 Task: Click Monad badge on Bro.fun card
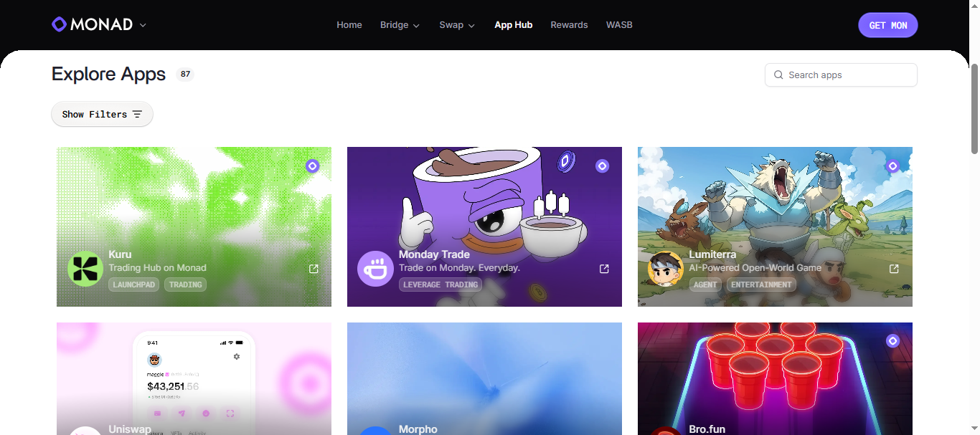[892, 341]
